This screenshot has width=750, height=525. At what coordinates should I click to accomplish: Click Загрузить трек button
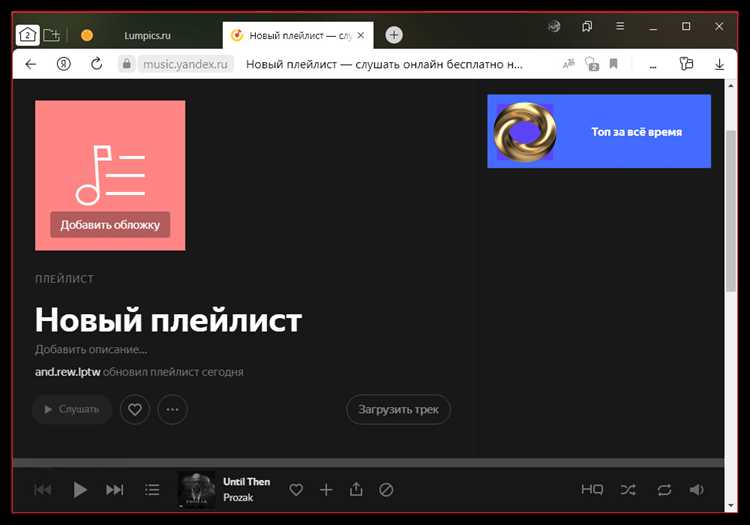tap(398, 409)
